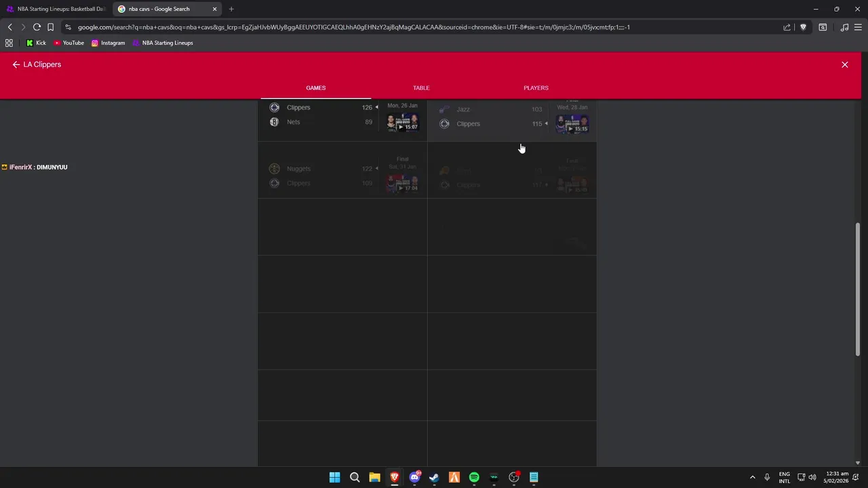
Task: Click the Jazz team logo
Action: (x=444, y=109)
